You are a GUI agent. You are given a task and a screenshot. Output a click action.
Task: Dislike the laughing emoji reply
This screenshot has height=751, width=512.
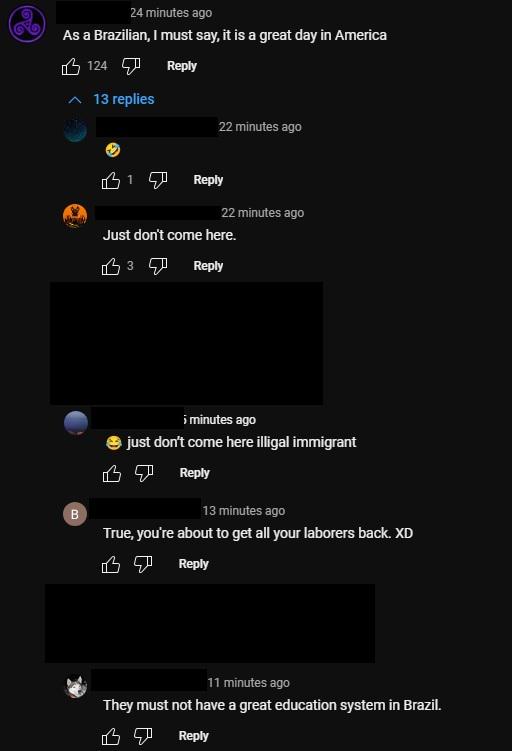(x=158, y=180)
